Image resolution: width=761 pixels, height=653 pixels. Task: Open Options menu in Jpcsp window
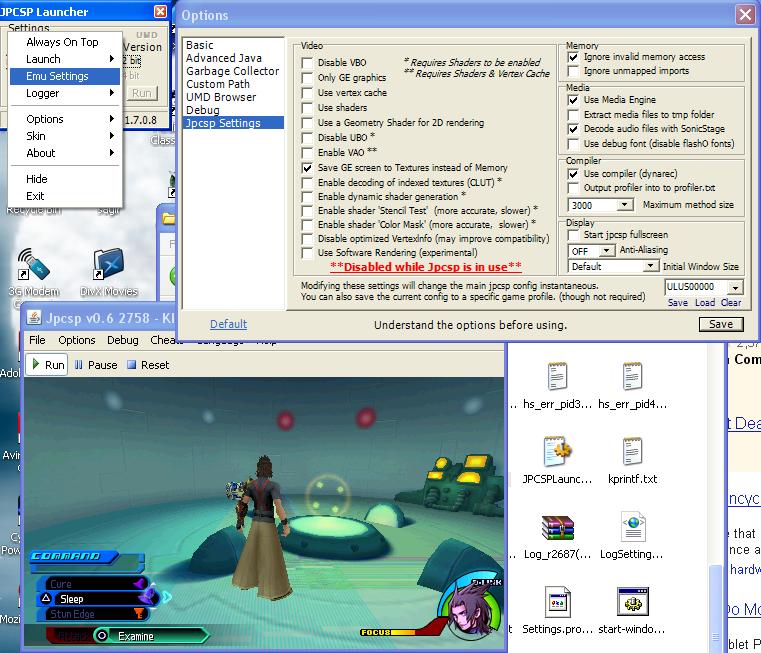pos(77,340)
